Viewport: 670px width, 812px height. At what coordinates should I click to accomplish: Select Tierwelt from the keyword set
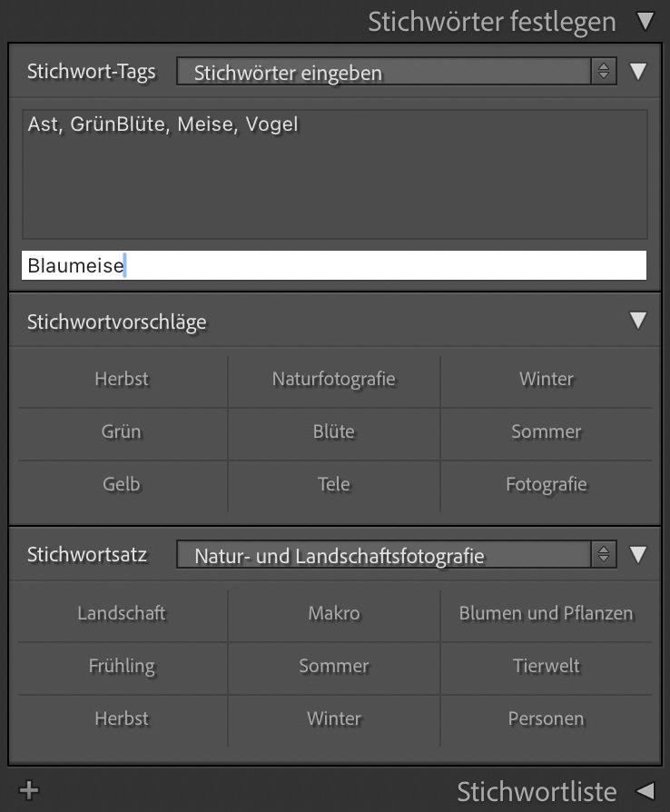546,666
